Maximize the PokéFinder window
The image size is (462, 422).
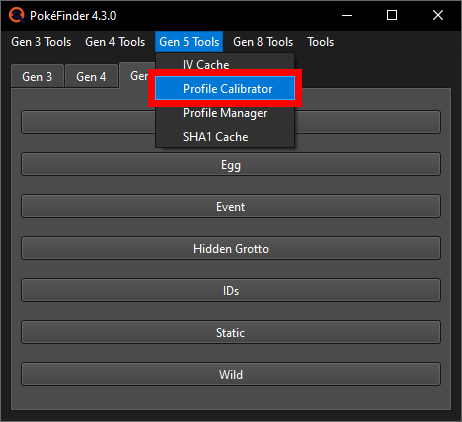(392, 15)
